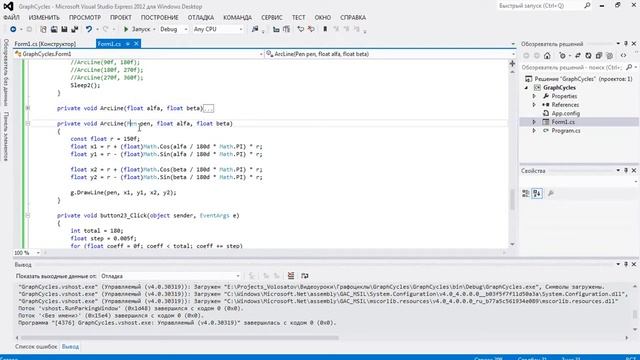640x360 pixels.
Task: Click the Save All toolbar icon
Action: pyautogui.click(x=75, y=29)
